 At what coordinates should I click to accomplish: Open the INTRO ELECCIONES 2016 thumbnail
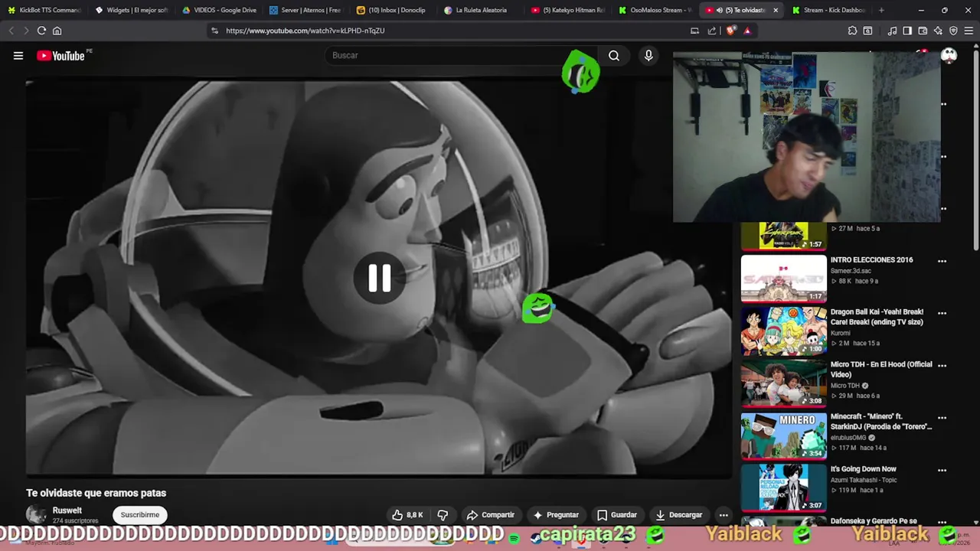(783, 279)
